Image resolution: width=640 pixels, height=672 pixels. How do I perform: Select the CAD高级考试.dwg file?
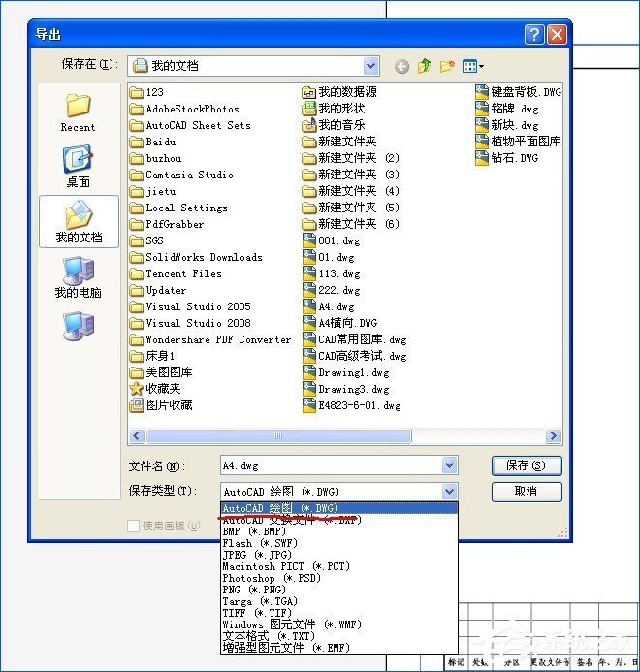tap(355, 356)
